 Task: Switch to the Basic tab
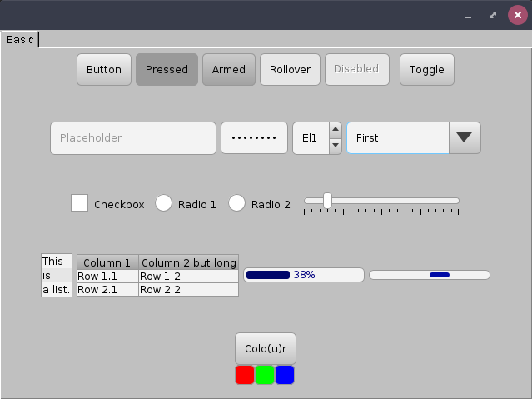[20, 40]
